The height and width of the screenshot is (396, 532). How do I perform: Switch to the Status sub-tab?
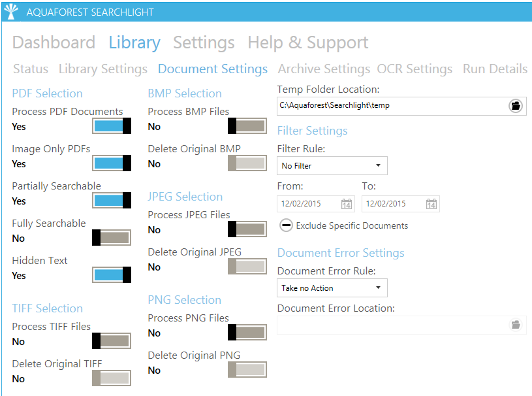31,69
